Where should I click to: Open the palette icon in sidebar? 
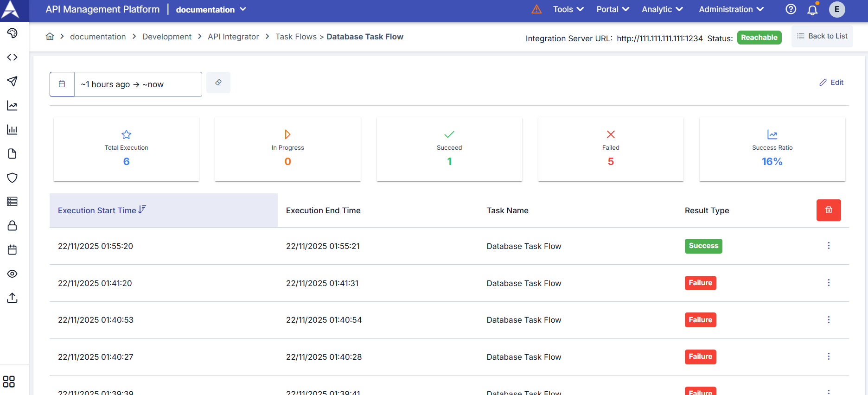point(13,33)
